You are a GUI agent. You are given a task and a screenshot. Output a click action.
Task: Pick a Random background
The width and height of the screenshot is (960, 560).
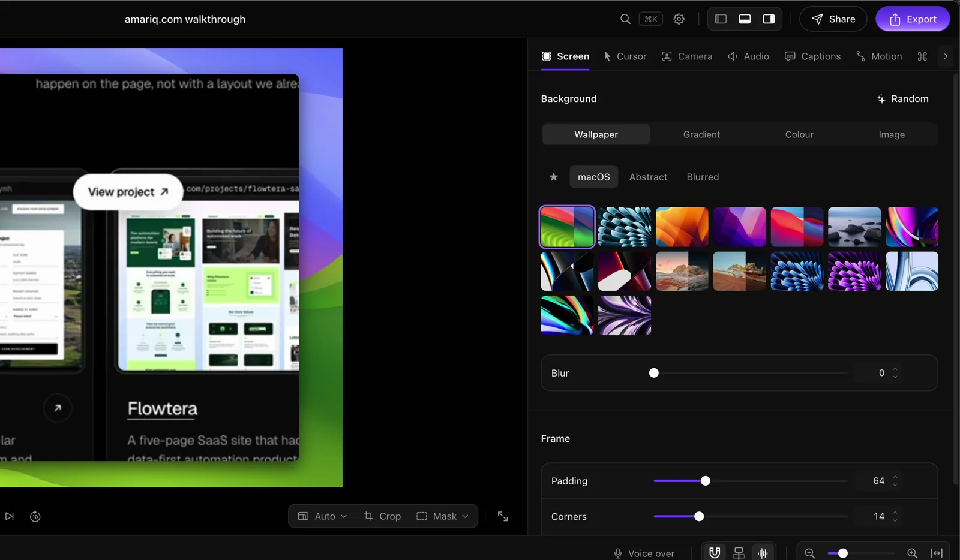[903, 99]
